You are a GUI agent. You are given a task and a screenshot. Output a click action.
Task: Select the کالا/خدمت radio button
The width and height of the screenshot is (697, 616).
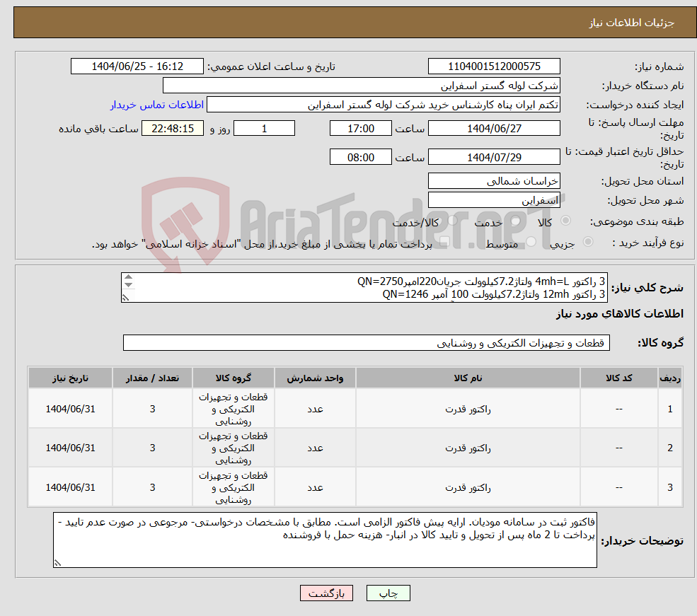point(451,221)
